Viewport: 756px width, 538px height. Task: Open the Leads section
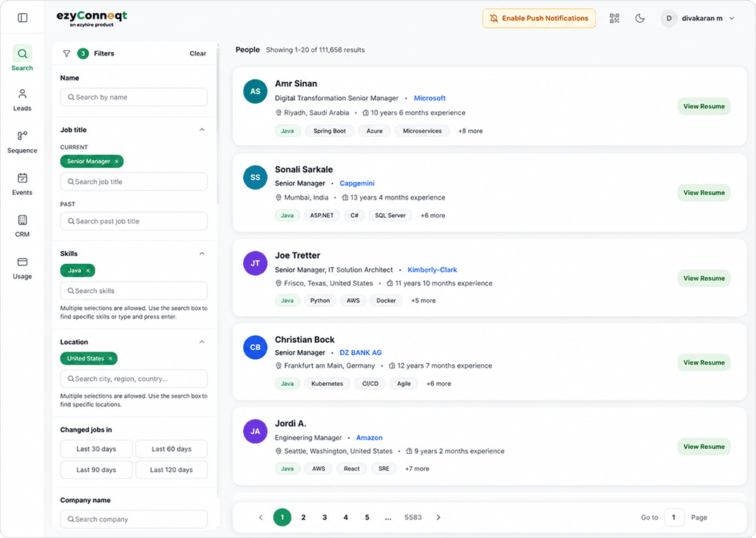tap(22, 100)
